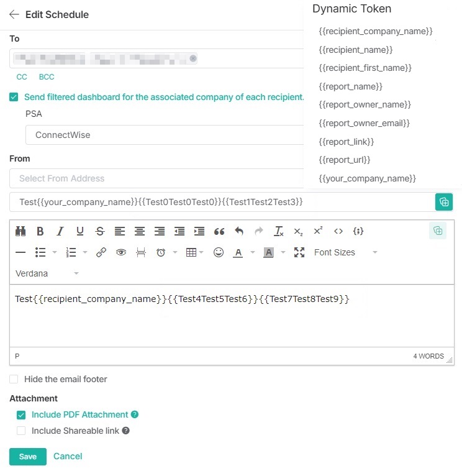Check Include Shareable link option

coord(21,431)
